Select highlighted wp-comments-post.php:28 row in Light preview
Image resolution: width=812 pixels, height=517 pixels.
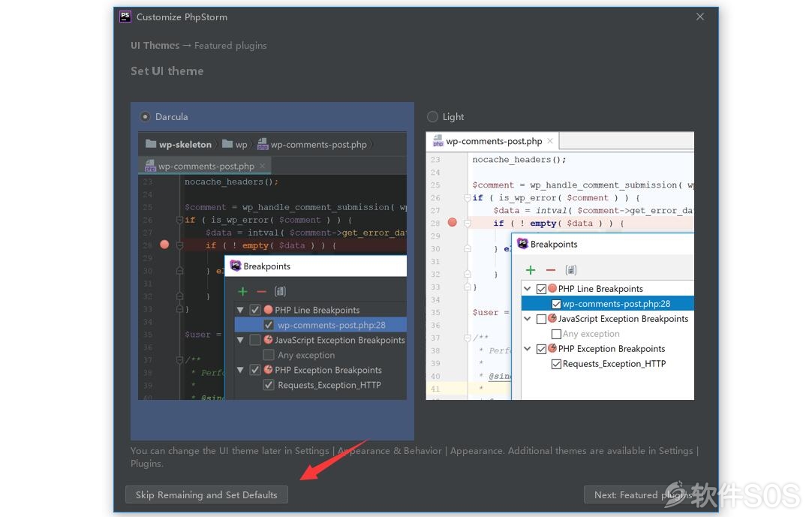tap(607, 304)
